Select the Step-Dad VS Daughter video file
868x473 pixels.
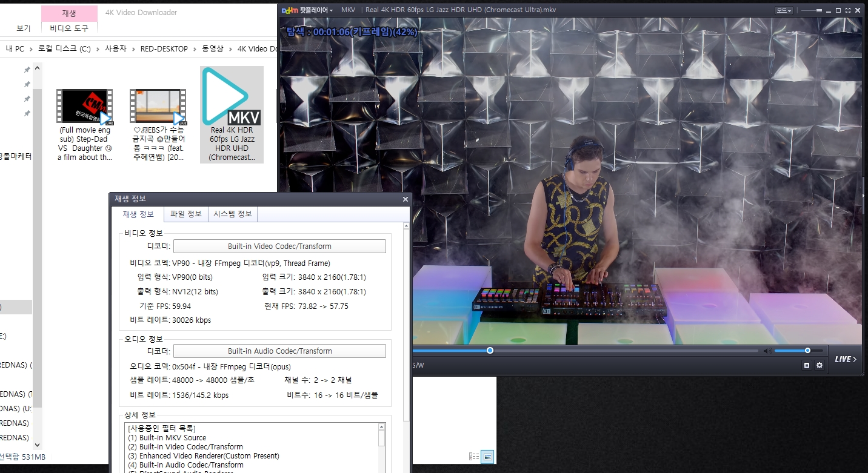[x=85, y=125]
